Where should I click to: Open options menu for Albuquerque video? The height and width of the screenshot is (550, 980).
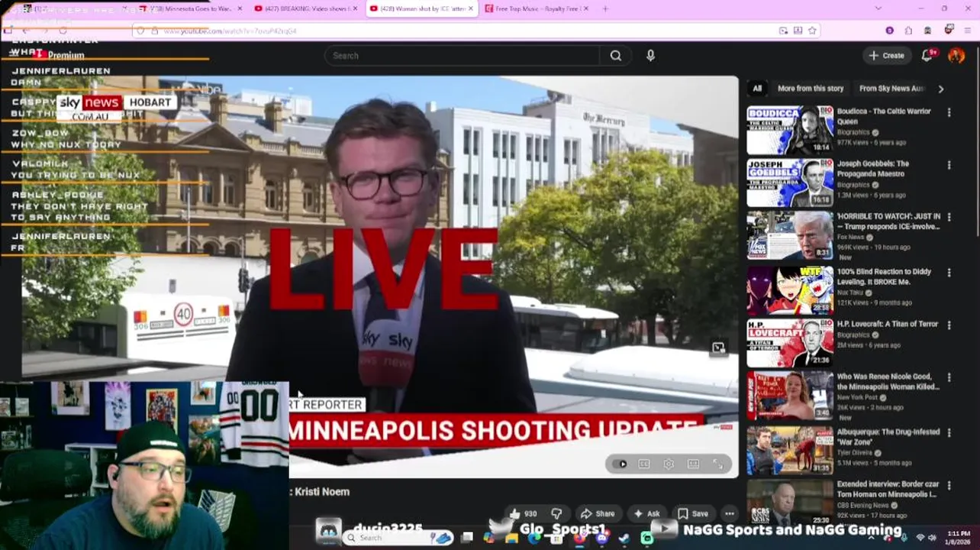tap(949, 433)
